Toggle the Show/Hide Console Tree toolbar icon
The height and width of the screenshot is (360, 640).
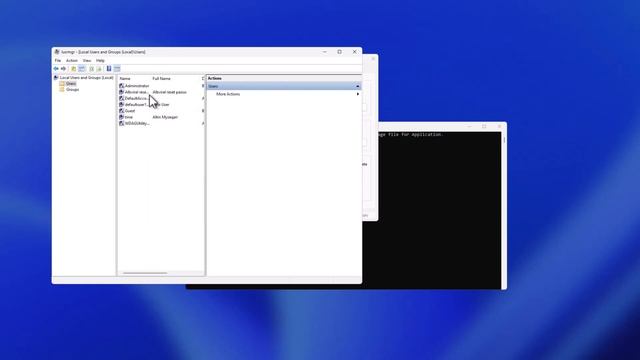[82, 69]
